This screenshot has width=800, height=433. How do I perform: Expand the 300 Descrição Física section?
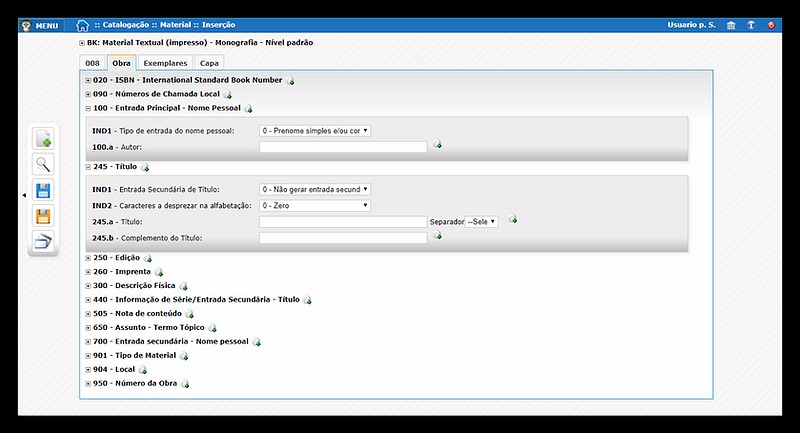pyautogui.click(x=88, y=285)
